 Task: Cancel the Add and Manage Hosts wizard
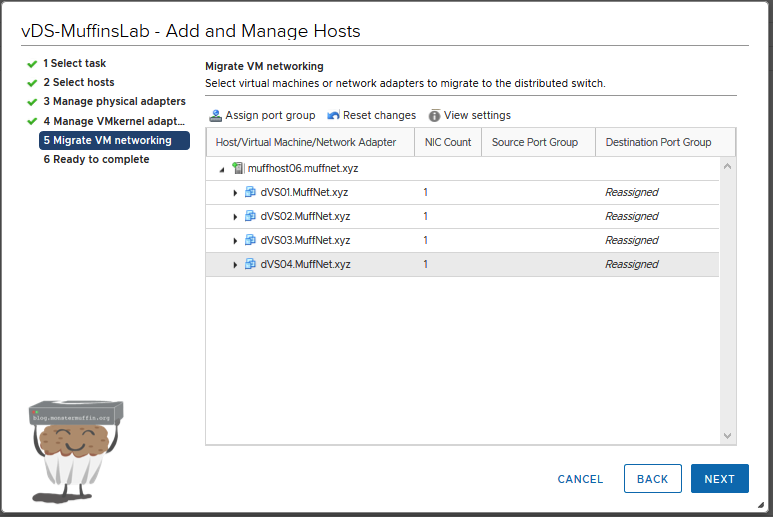[580, 479]
